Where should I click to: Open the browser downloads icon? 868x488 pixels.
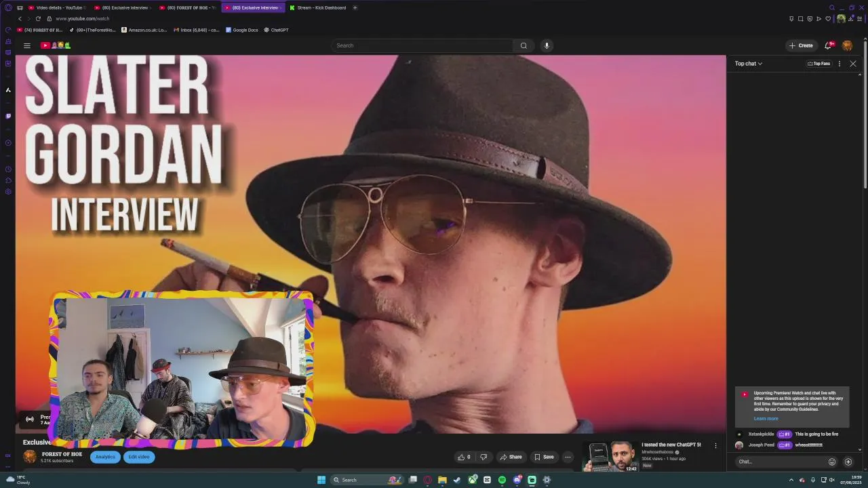point(850,18)
